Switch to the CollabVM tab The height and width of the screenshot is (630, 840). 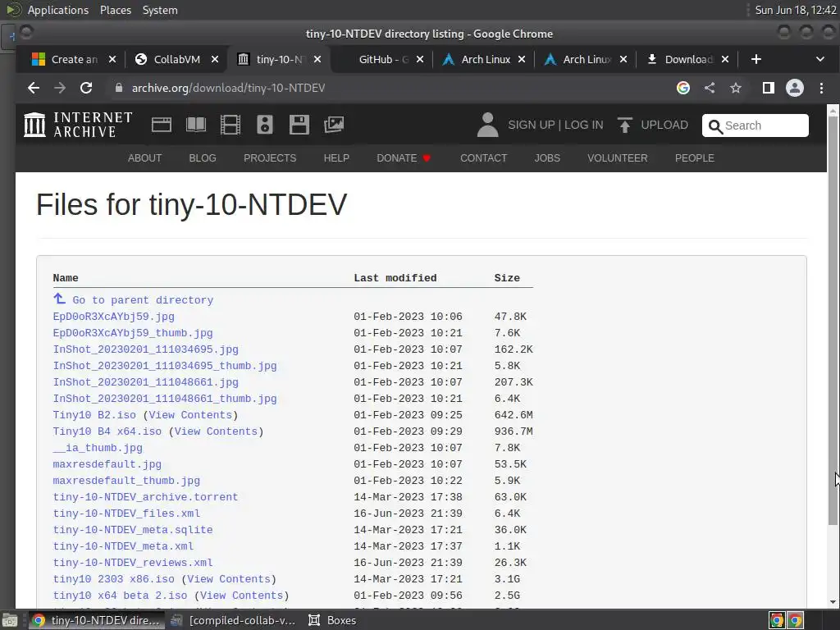177,59
